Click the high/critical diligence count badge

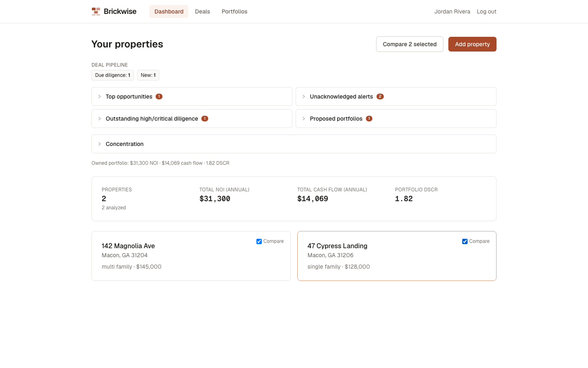coord(205,119)
